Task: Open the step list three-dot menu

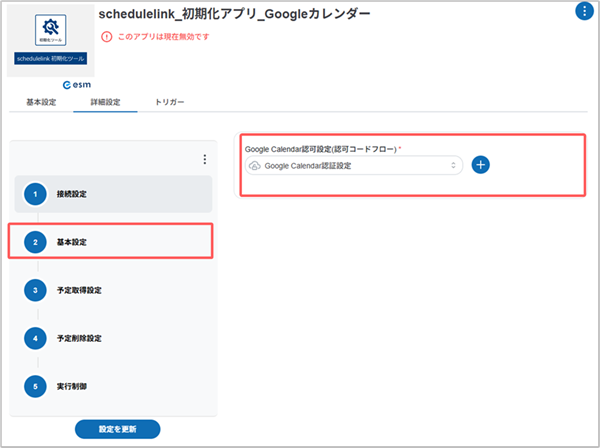Action: pos(205,160)
